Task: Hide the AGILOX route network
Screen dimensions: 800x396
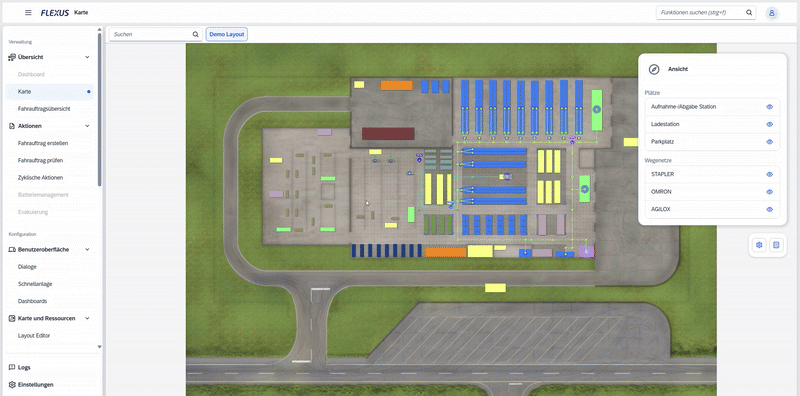Action: point(769,209)
